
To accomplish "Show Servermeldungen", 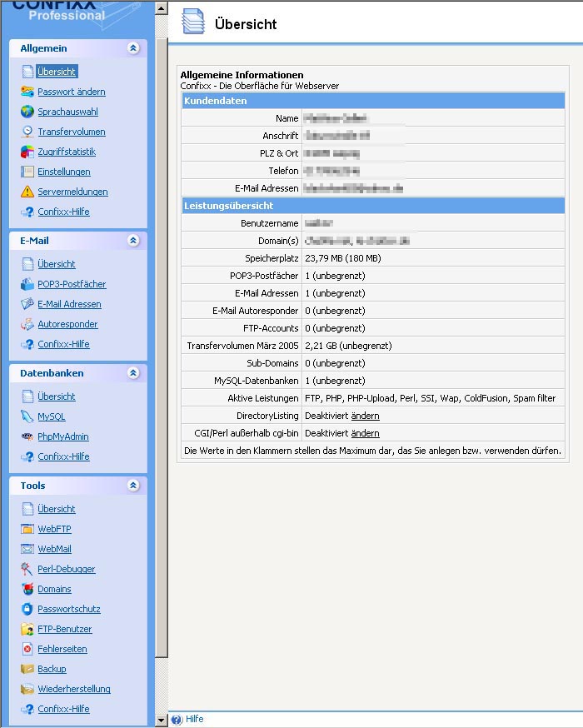I will [x=73, y=192].
